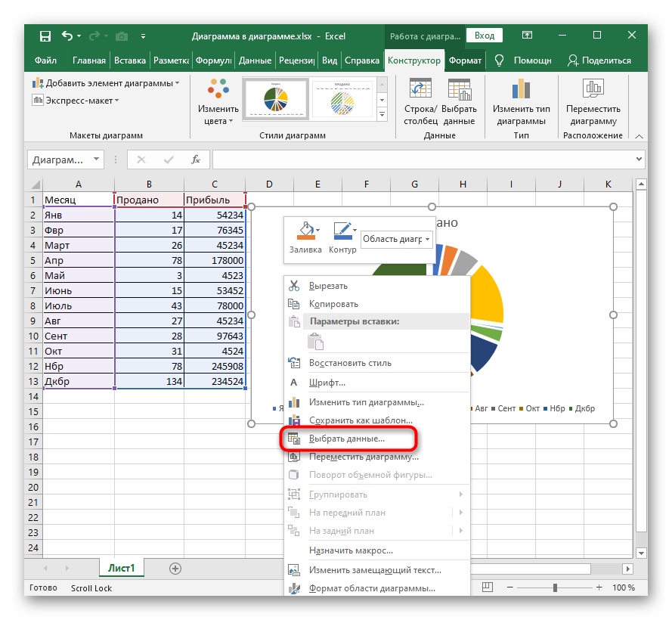The width and height of the screenshot is (672, 620).
Task: Switch to the Вставка ribbon tab
Action: click(x=129, y=60)
